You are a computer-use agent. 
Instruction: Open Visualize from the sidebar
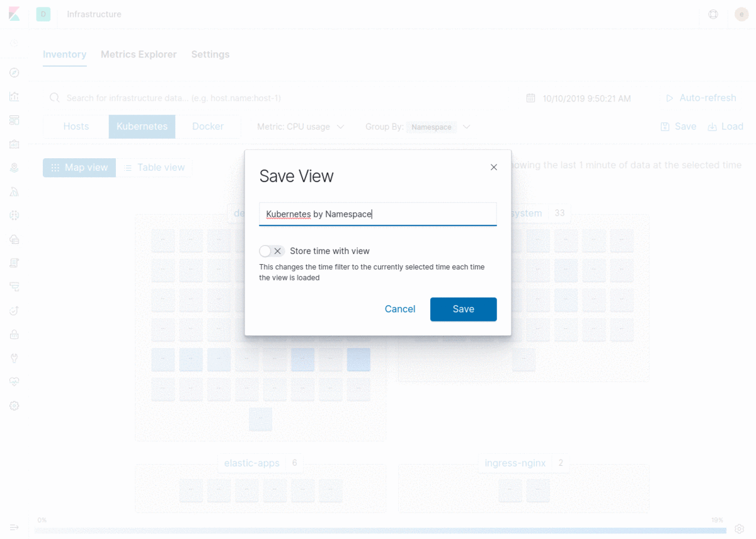pos(14,96)
